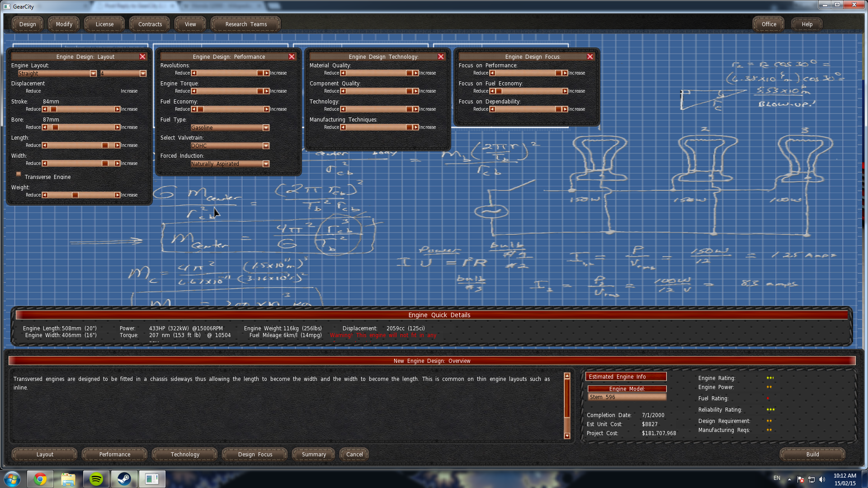The width and height of the screenshot is (868, 488).
Task: Open the Fuel Type Gasoline dropdown
Action: tap(266, 128)
